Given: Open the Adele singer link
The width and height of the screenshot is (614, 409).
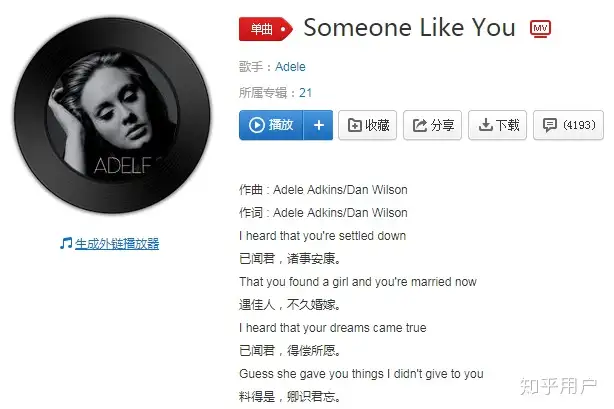Looking at the screenshot, I should pyautogui.click(x=290, y=67).
